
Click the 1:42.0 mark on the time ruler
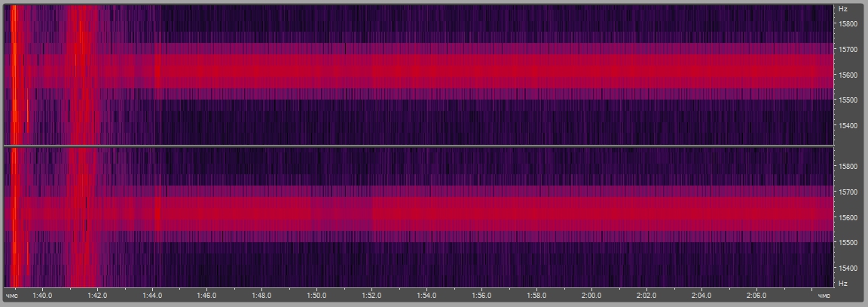97,296
